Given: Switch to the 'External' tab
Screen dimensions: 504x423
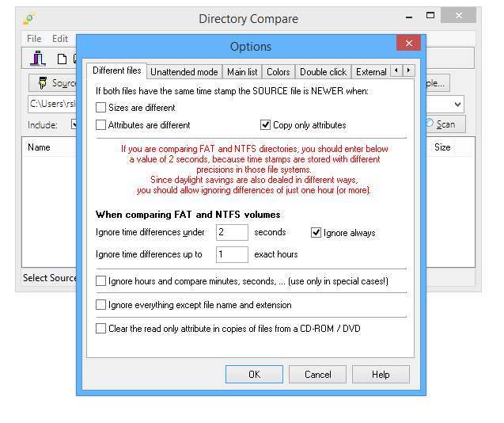Looking at the screenshot, I should point(371,72).
